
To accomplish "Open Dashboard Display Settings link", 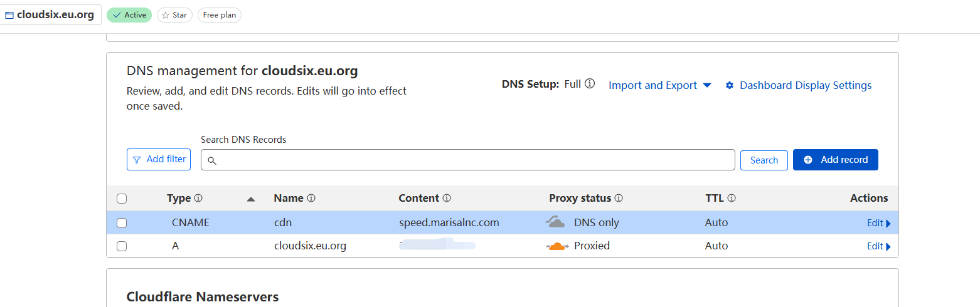I will click(806, 85).
